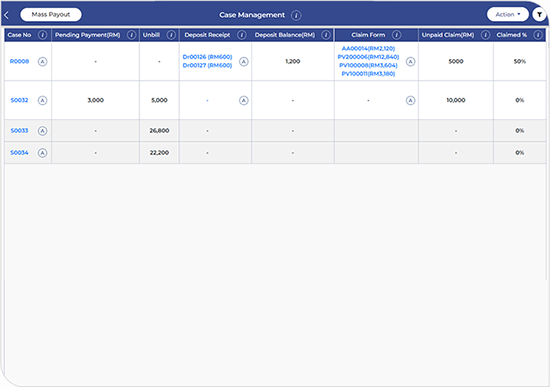The width and height of the screenshot is (550, 387).
Task: Click the circled A icon beside case R0008
Action: 42,61
